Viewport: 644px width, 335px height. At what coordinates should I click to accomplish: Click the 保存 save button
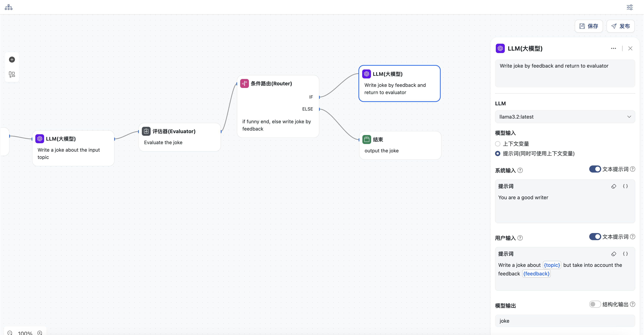pyautogui.click(x=588, y=26)
